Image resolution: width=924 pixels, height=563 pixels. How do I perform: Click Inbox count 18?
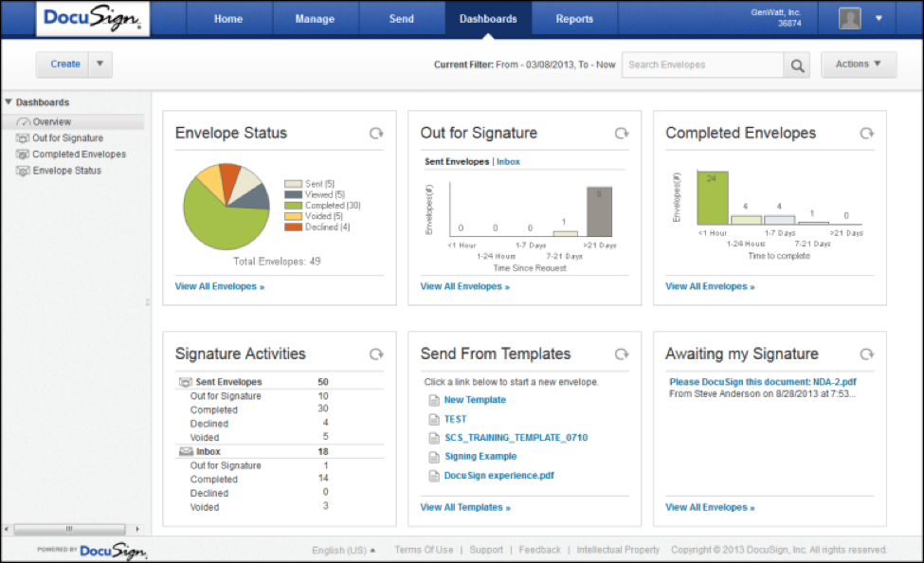point(323,451)
